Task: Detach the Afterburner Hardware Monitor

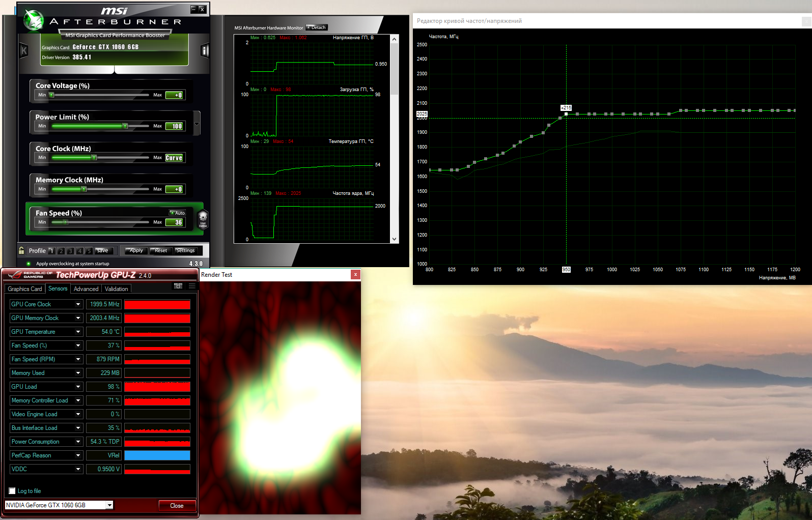Action: [317, 27]
